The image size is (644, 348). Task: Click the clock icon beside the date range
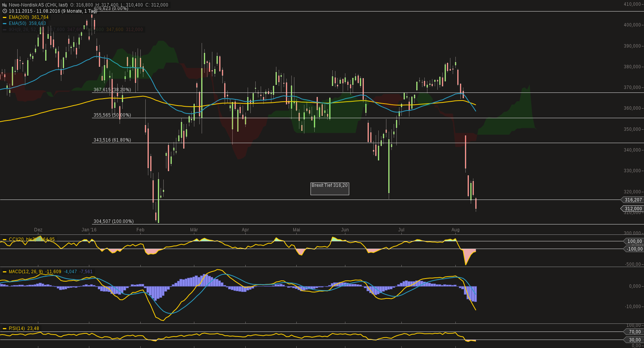point(4,11)
